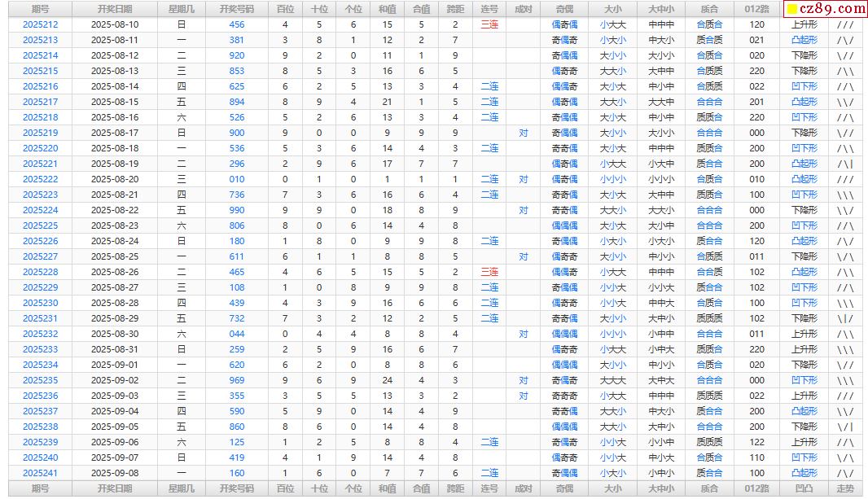Open issue link 2025234

point(41,365)
